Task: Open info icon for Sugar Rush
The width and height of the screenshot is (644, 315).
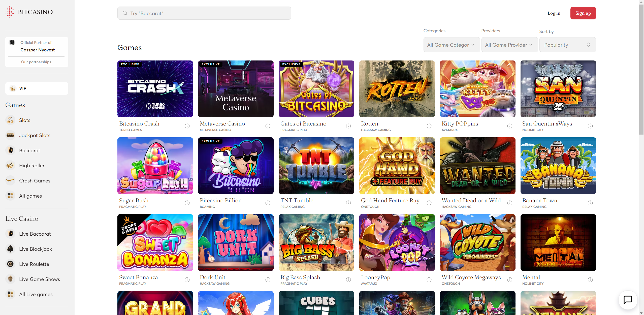Action: 187,203
